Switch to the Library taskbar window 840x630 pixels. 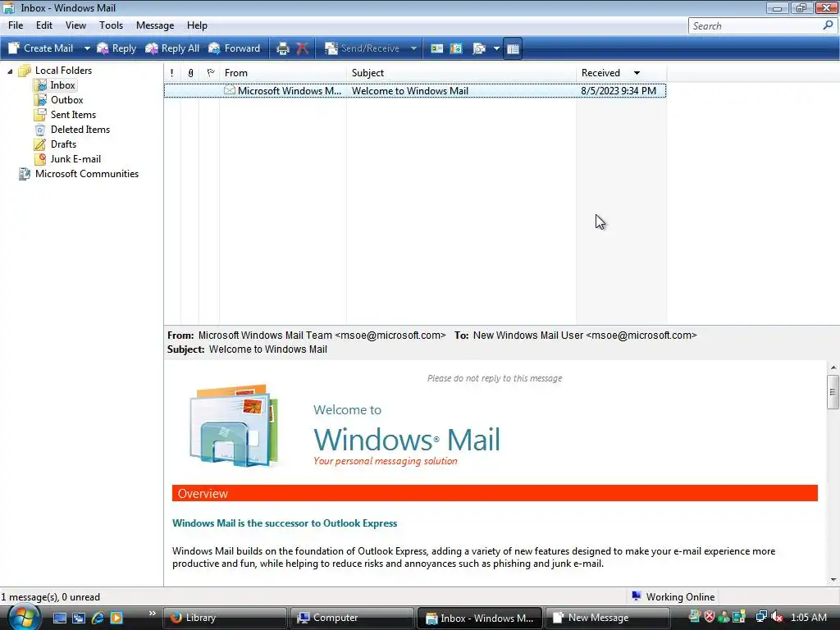(224, 618)
